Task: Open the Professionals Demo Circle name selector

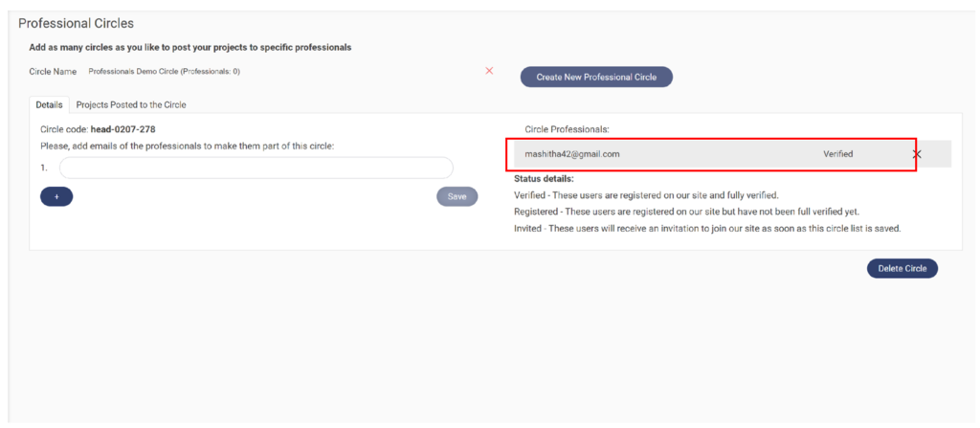Action: tap(164, 71)
